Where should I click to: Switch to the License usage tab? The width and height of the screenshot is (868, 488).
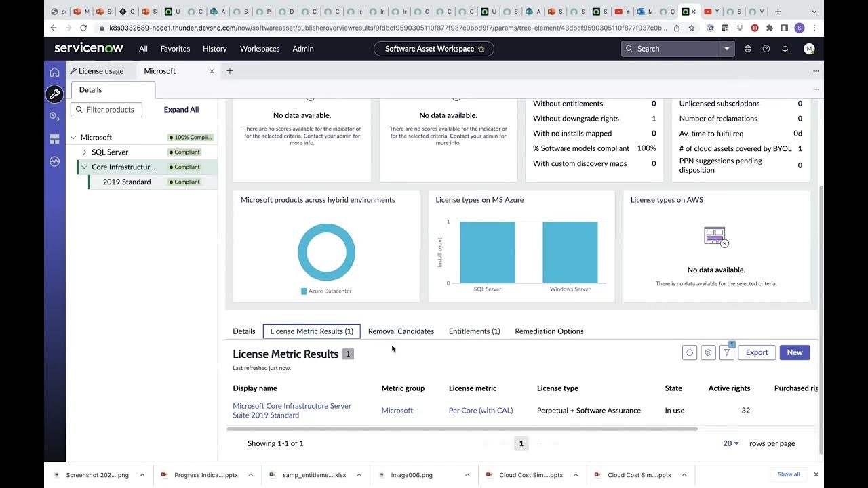(101, 71)
